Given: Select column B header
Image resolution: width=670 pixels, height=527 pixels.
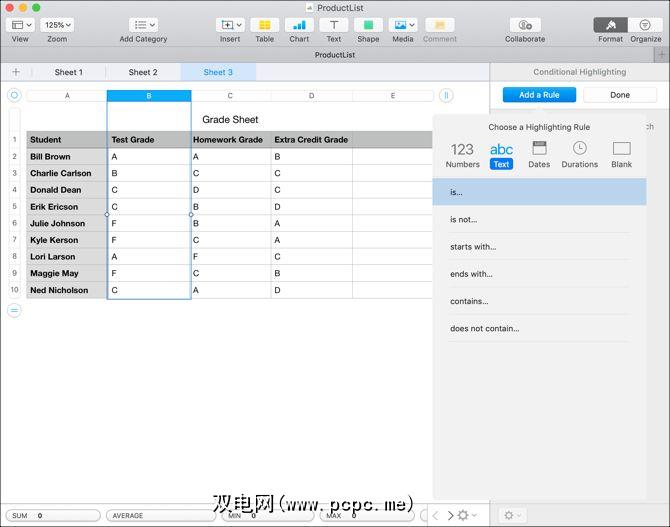Looking at the screenshot, I should (x=149, y=96).
